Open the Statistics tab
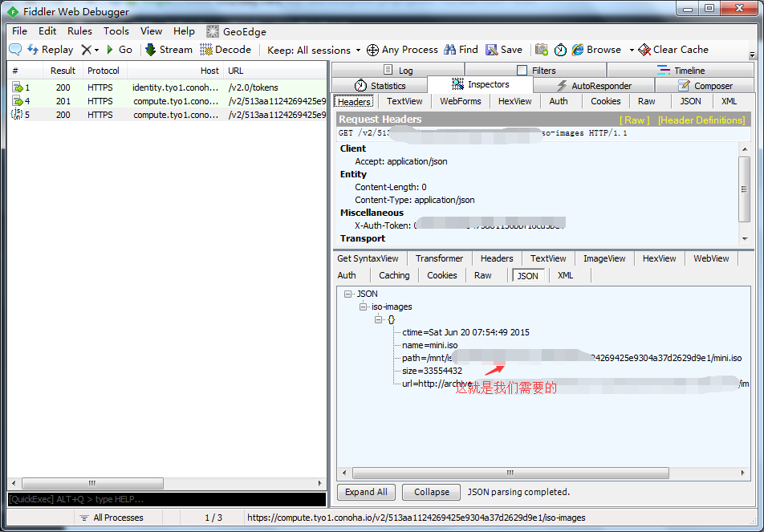The image size is (764, 532). [380, 86]
